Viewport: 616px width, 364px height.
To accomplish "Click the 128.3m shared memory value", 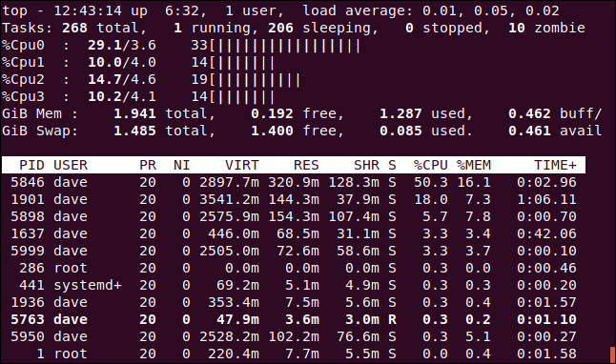I will pos(354,182).
